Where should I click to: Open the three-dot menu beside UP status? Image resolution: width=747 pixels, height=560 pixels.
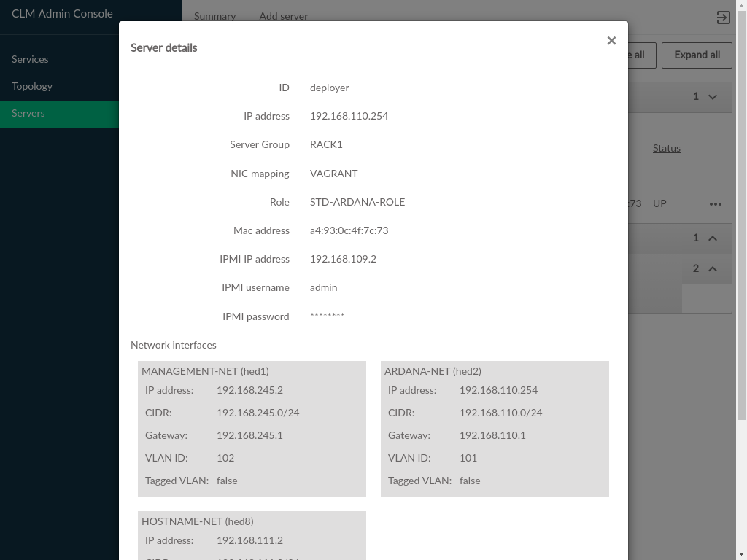tap(716, 204)
